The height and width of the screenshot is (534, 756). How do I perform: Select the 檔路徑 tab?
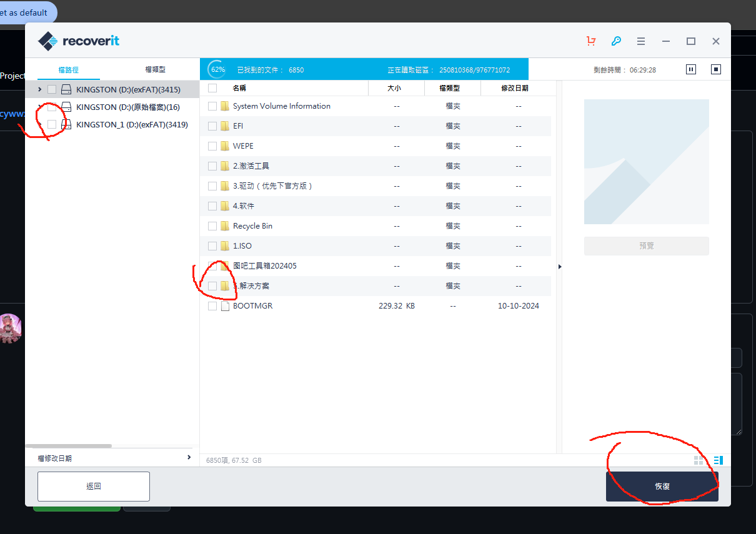(69, 70)
